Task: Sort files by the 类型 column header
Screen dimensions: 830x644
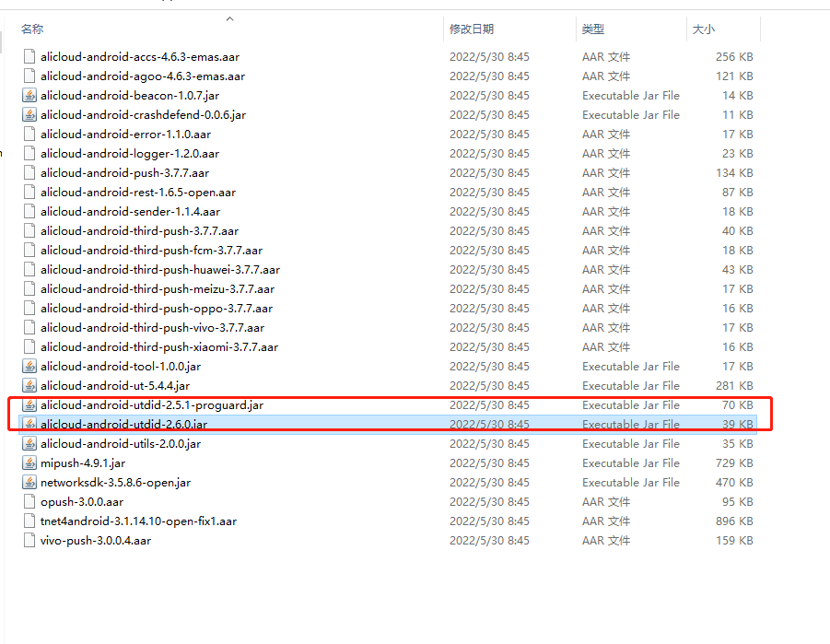Action: (593, 29)
